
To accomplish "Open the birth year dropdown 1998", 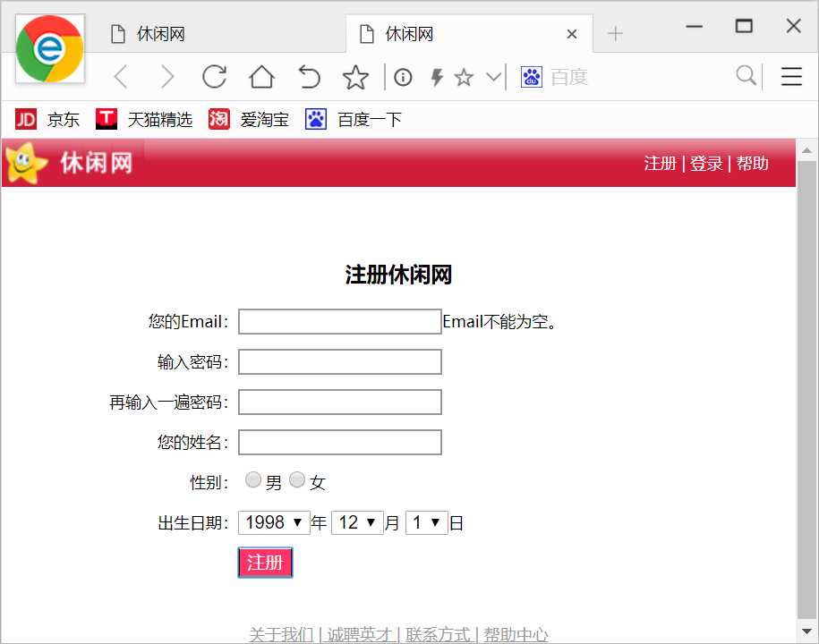I will coord(274,522).
